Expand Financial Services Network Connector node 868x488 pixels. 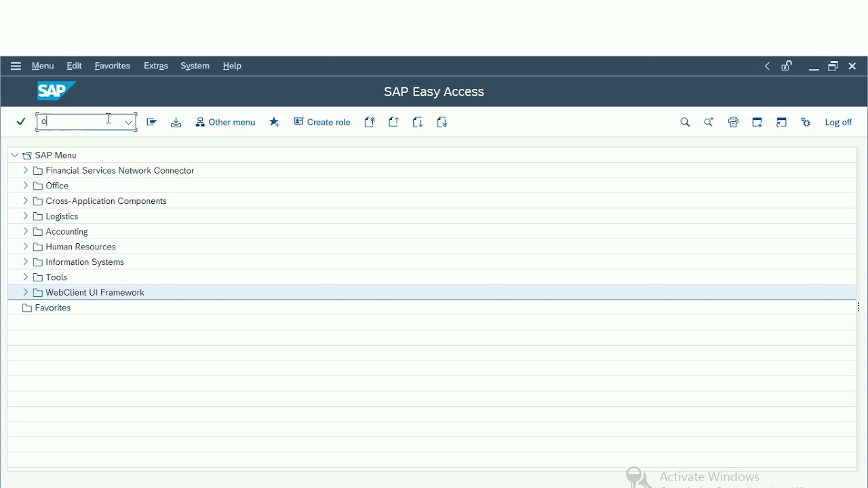click(x=26, y=170)
